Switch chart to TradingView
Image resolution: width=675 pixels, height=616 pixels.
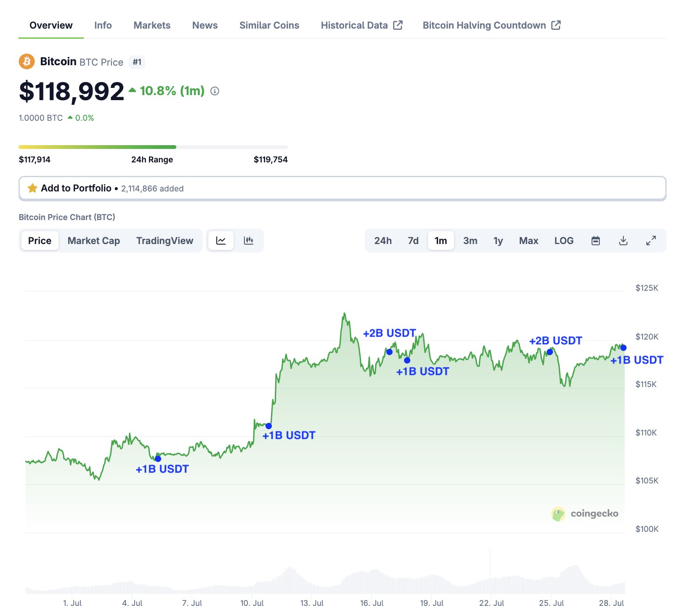165,241
